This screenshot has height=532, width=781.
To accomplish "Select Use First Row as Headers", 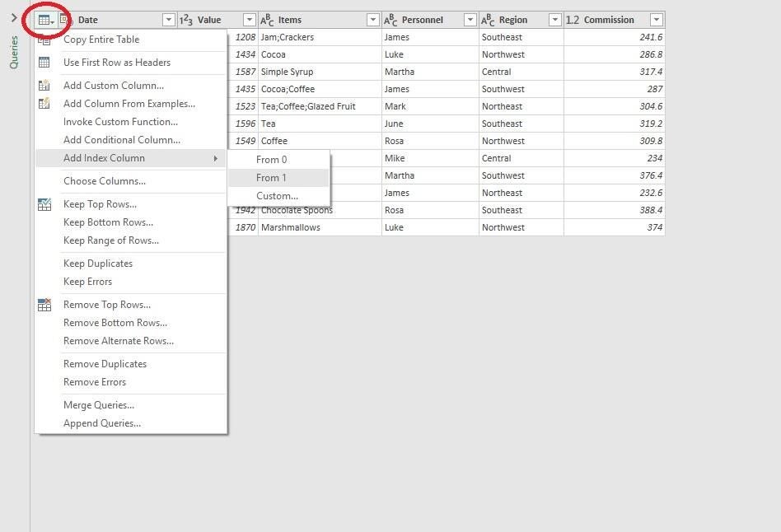I will 116,62.
